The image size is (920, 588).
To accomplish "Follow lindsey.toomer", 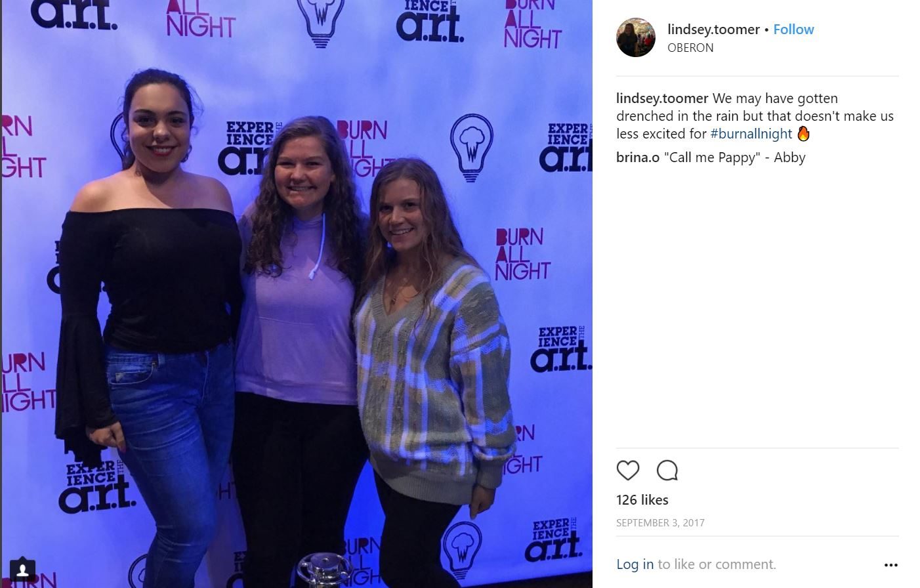I will coord(793,30).
